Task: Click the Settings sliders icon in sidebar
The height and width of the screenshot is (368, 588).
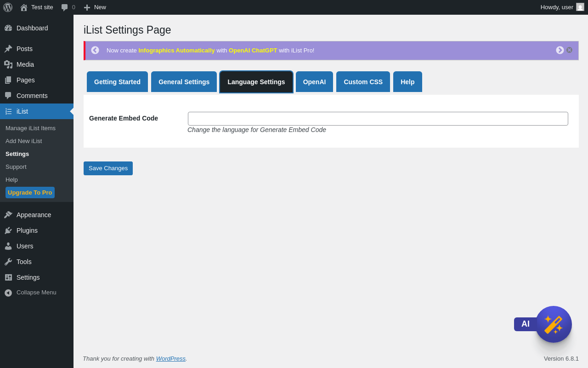Action: pos(8,277)
